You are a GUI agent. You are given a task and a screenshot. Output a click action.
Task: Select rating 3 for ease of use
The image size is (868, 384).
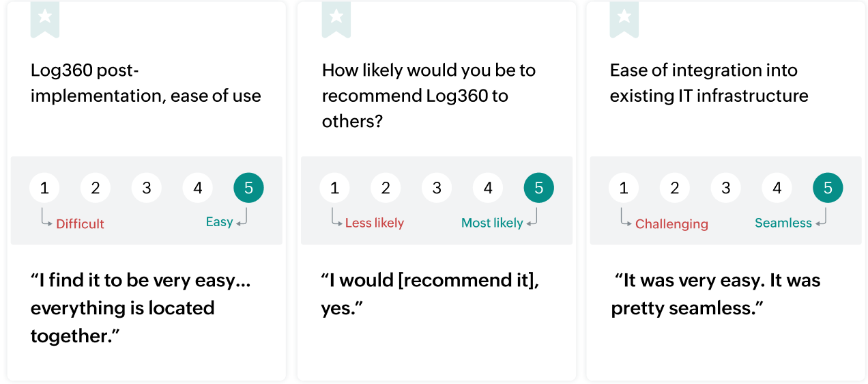click(x=147, y=188)
